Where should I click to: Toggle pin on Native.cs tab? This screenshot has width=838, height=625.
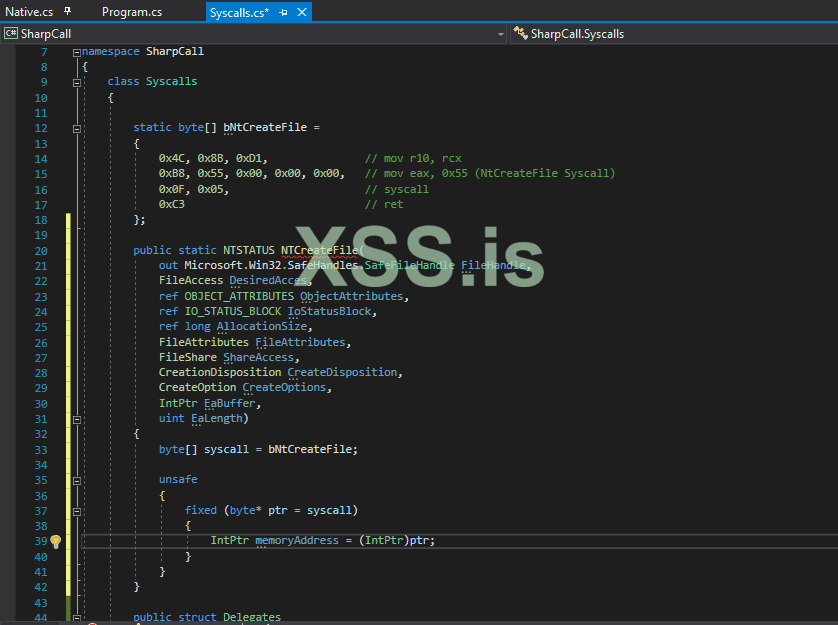pos(67,11)
